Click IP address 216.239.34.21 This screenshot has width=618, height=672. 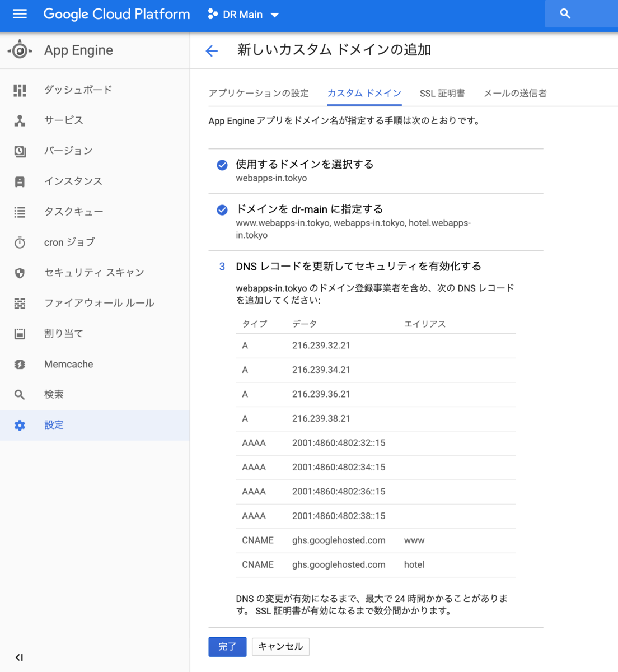pyautogui.click(x=321, y=370)
